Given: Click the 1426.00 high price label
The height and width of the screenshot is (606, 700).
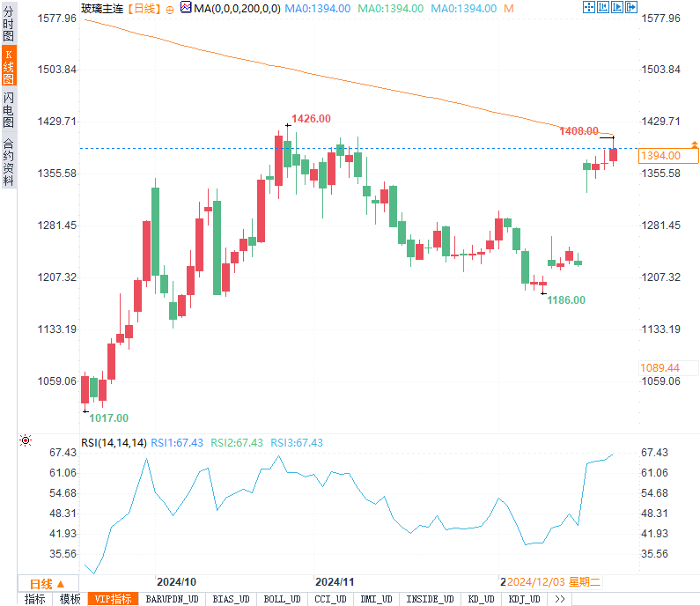Looking at the screenshot, I should [311, 119].
